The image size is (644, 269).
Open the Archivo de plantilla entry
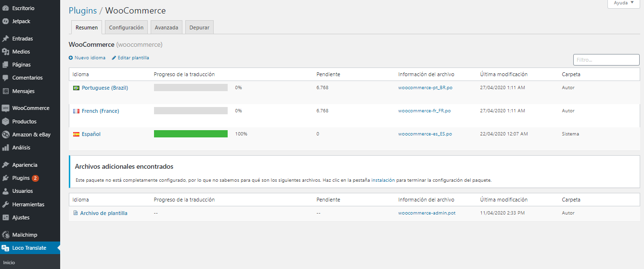pos(103,213)
